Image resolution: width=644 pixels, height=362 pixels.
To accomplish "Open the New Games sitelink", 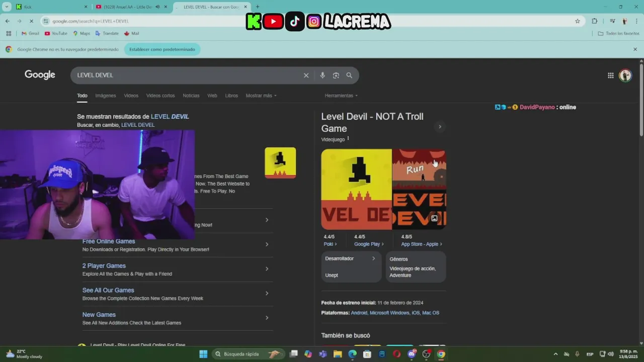I will pos(99,315).
